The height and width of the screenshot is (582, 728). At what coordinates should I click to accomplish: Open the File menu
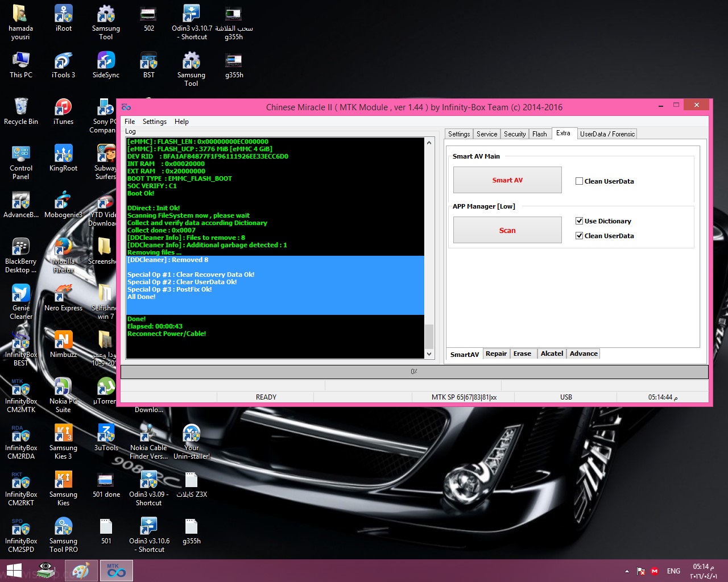(130, 122)
